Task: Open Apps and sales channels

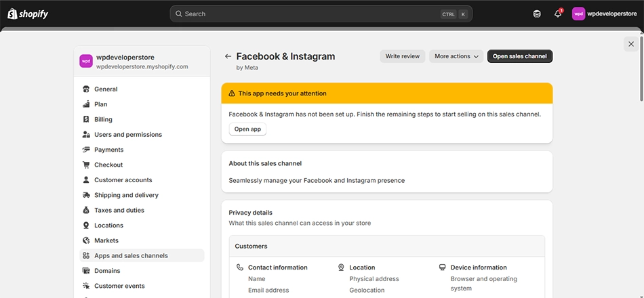Action: [142, 256]
